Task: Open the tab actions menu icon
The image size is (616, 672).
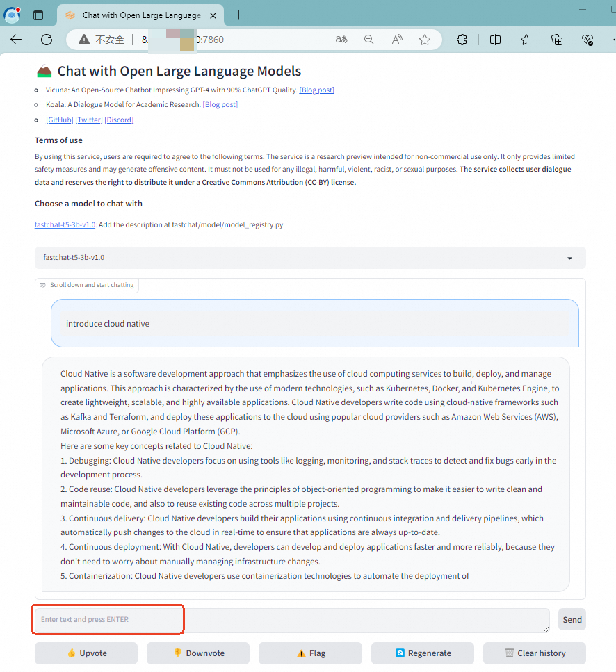Action: coord(38,15)
